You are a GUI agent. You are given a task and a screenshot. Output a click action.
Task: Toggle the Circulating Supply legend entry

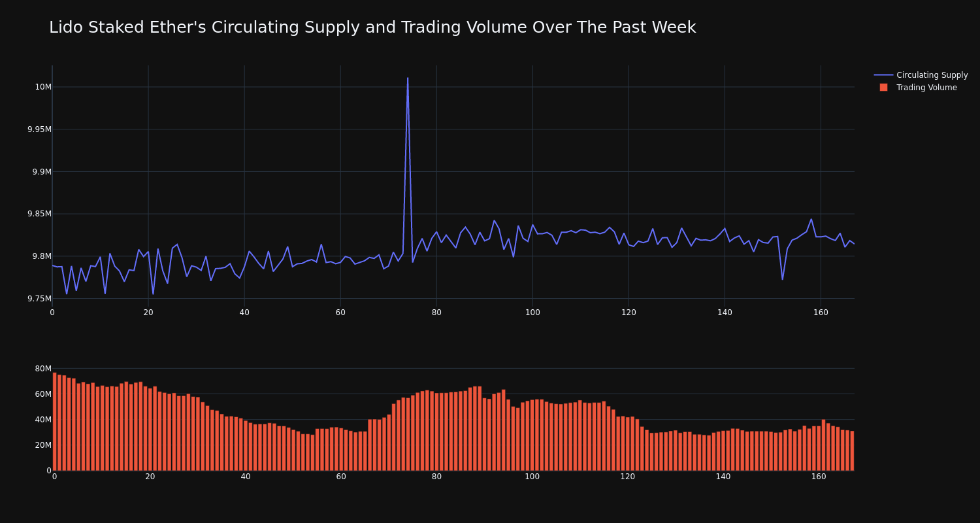921,75
